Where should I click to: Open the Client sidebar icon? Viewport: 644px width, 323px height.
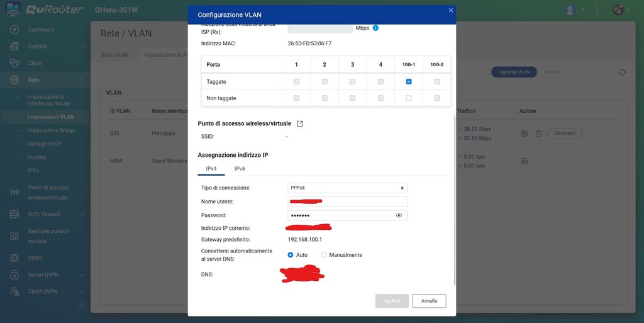[x=14, y=63]
